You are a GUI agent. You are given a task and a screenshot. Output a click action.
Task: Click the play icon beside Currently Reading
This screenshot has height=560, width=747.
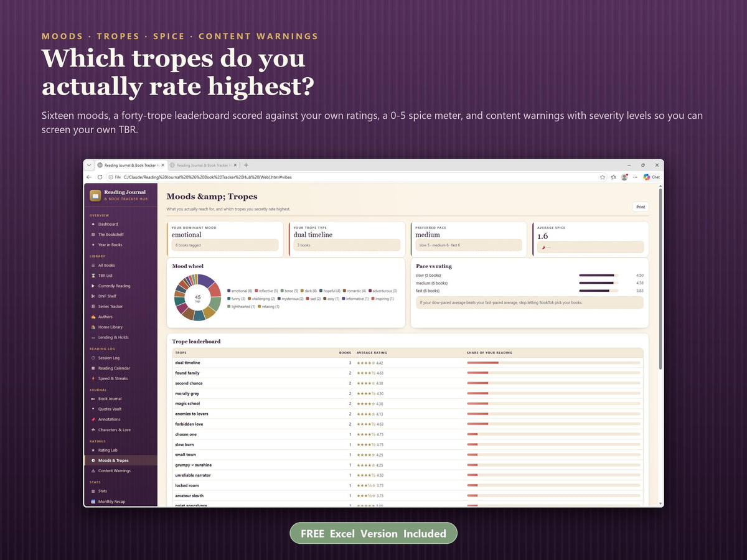(93, 286)
